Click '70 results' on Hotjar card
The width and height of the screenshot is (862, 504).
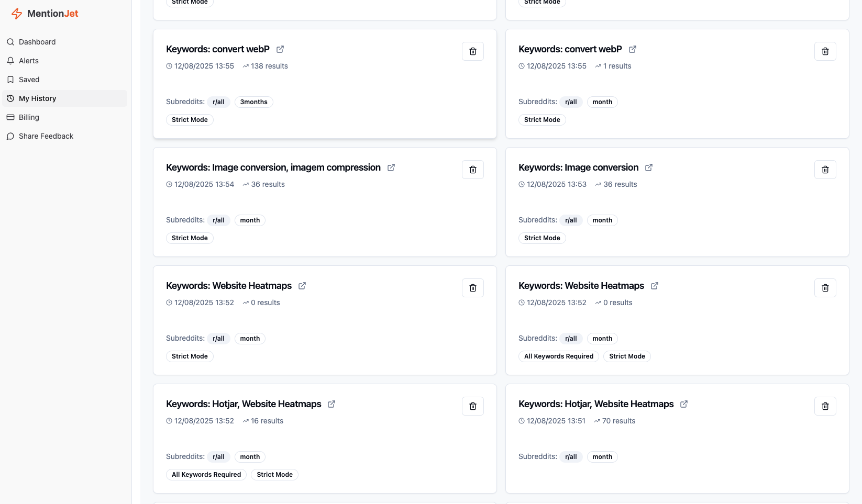(618, 421)
